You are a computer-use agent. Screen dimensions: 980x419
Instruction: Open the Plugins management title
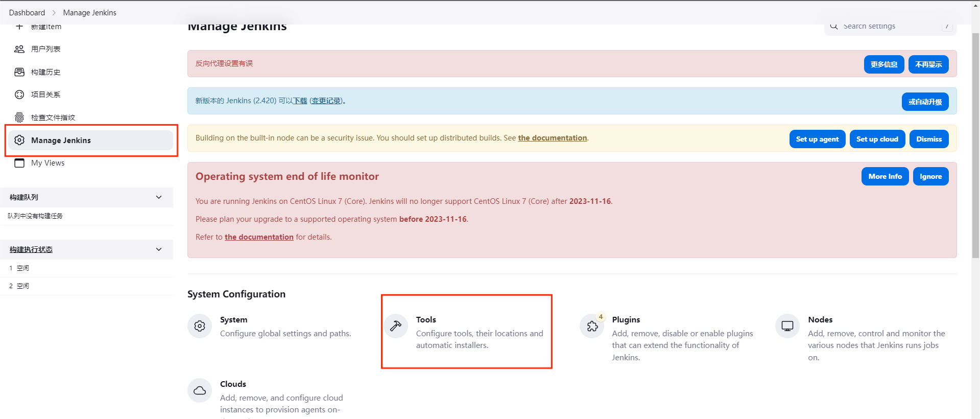[x=626, y=319]
